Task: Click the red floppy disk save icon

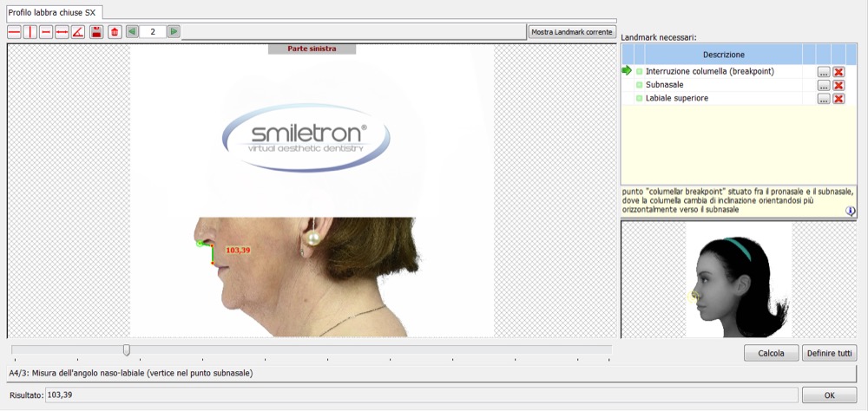Action: [96, 32]
